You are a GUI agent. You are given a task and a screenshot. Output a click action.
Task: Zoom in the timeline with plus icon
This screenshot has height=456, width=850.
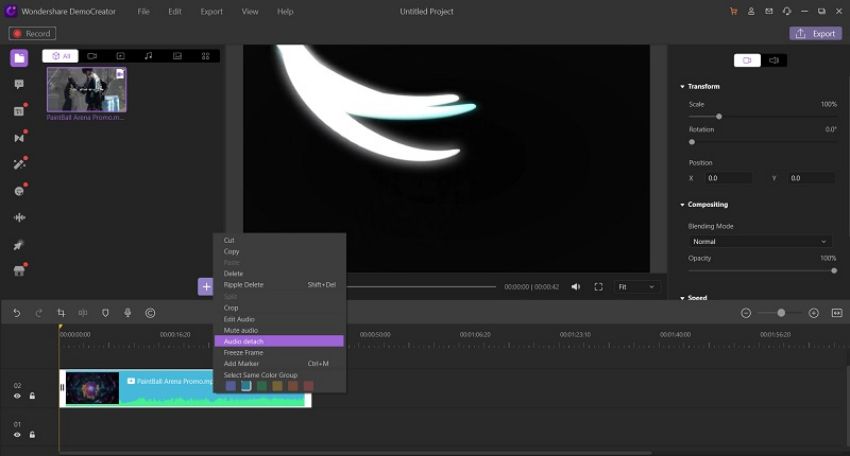pos(814,313)
